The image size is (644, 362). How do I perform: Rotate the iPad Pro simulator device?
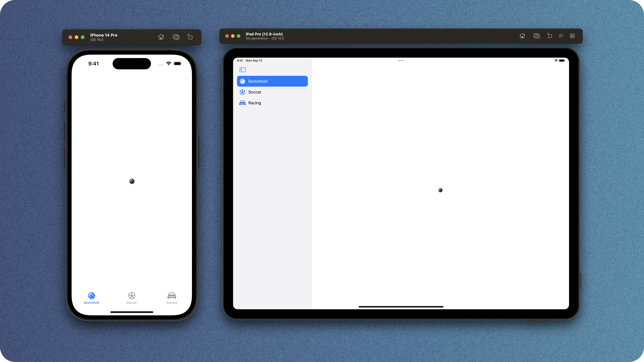pyautogui.click(x=549, y=36)
